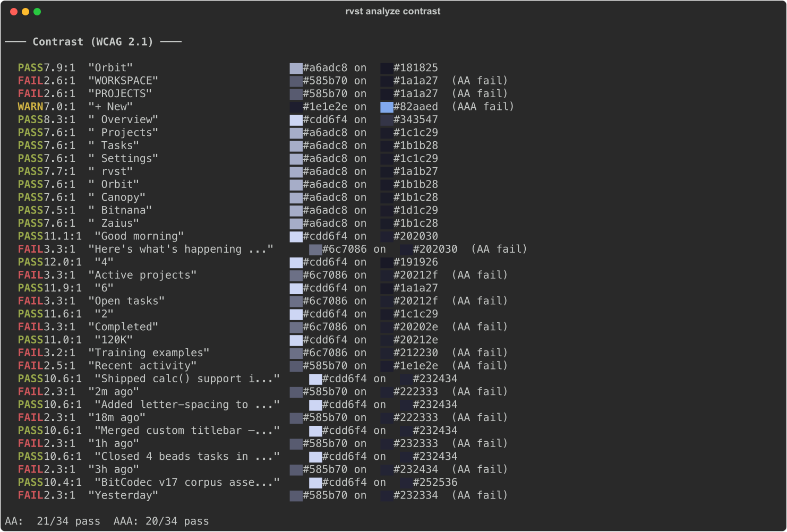Close the rvst analyze contrast window
This screenshot has height=532, width=787.
click(14, 12)
